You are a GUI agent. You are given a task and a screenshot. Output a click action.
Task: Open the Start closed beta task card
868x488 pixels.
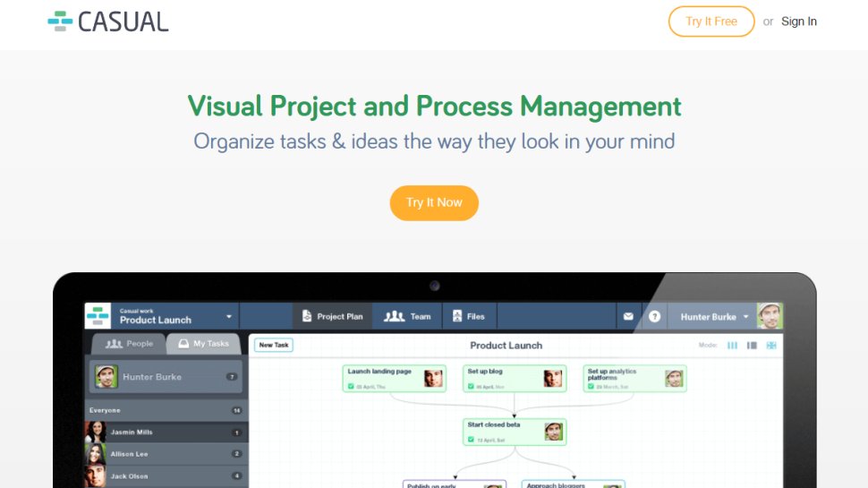point(515,432)
